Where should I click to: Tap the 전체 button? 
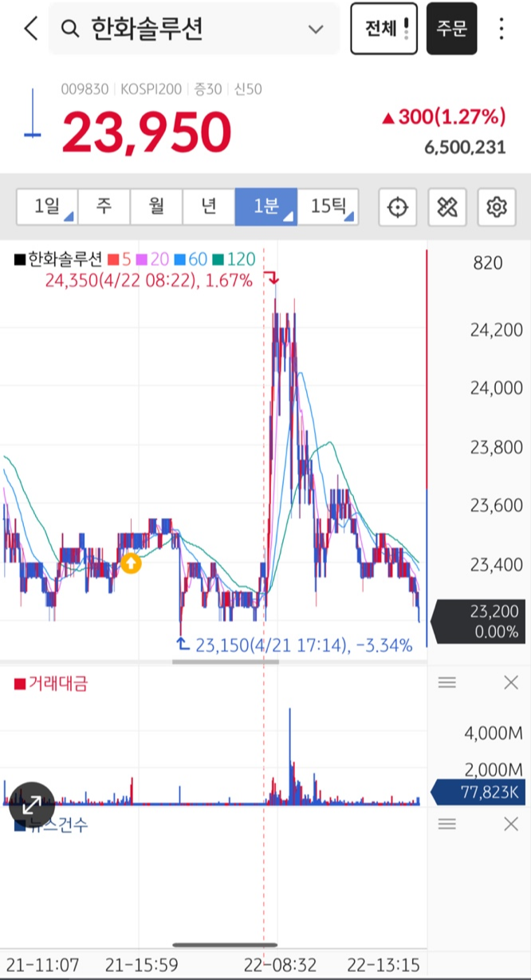(383, 29)
